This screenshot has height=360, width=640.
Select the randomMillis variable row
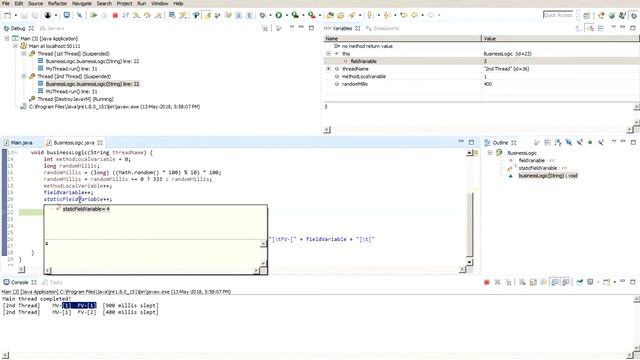[x=482, y=84]
